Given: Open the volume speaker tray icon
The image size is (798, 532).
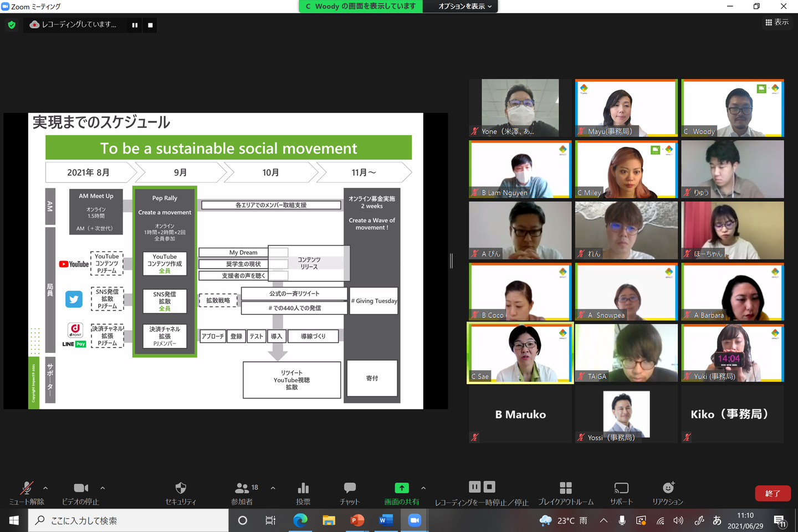Looking at the screenshot, I should (x=678, y=520).
